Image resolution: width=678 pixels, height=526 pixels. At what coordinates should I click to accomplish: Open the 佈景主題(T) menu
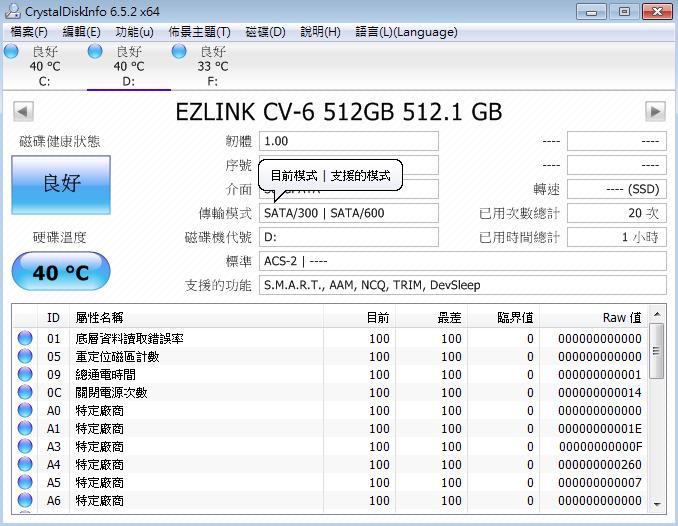[x=199, y=32]
